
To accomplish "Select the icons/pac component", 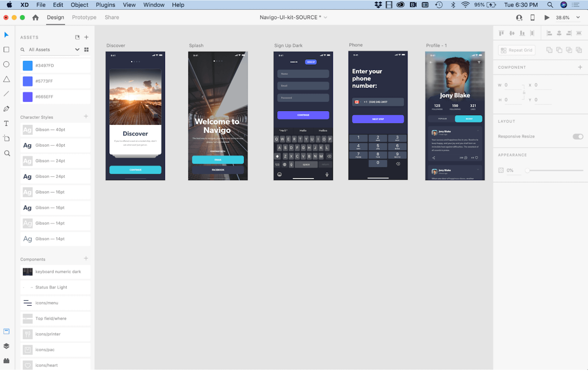I will click(55, 350).
